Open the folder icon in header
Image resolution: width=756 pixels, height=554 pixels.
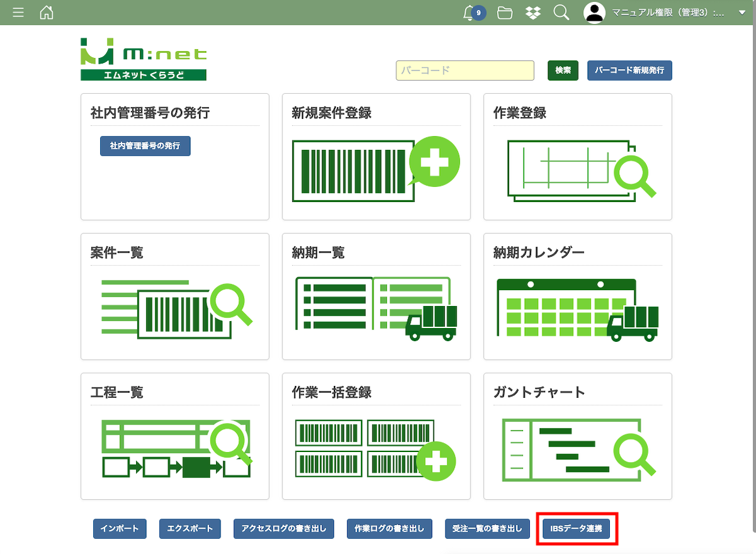505,13
